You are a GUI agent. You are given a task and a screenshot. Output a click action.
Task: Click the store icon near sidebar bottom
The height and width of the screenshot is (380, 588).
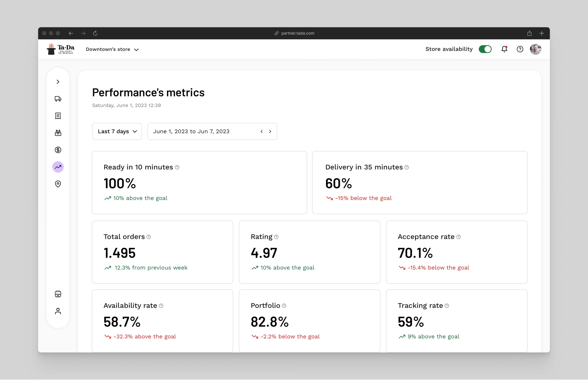pos(58,294)
